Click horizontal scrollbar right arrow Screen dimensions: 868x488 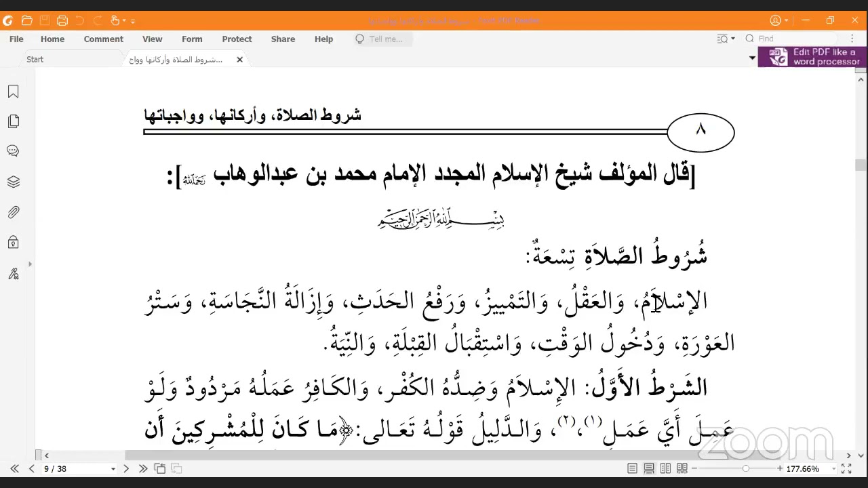(848, 455)
